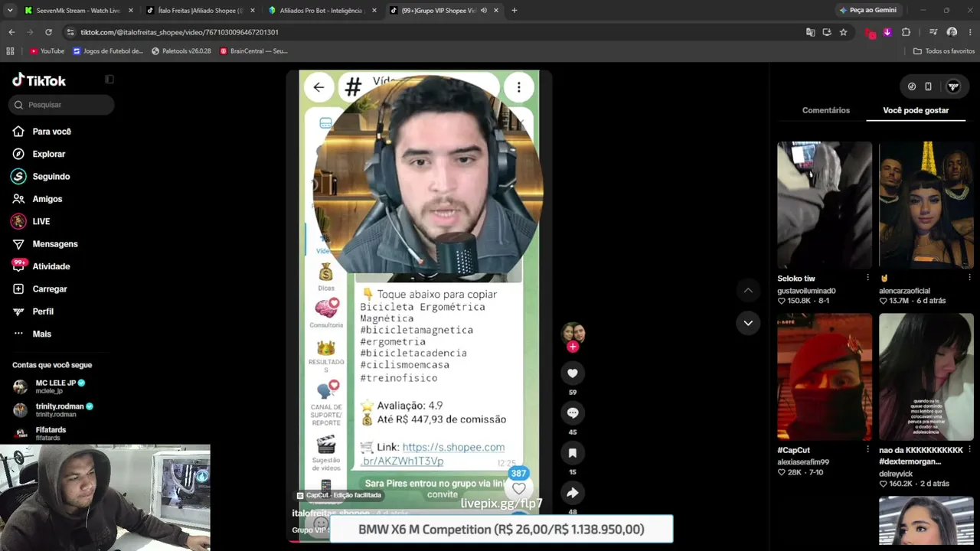Open profile avatar menu top right
Image resolution: width=980 pixels, height=551 pixels.
953,86
